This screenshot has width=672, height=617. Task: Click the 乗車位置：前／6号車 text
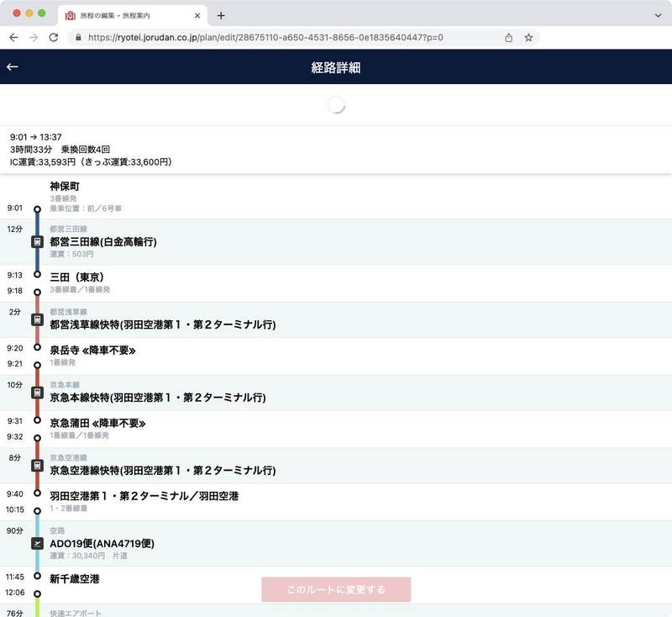coord(86,208)
